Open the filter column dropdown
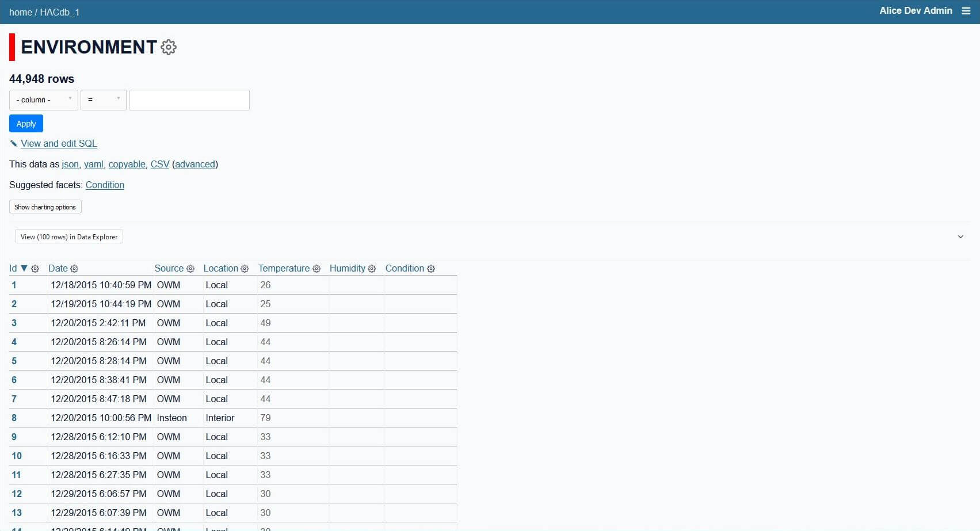Image resolution: width=980 pixels, height=531 pixels. pos(44,100)
